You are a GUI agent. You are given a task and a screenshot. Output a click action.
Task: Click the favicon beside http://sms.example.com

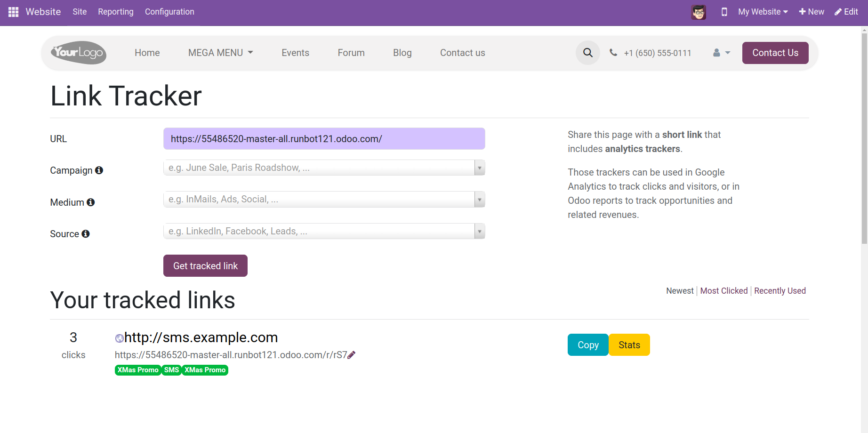pos(120,338)
